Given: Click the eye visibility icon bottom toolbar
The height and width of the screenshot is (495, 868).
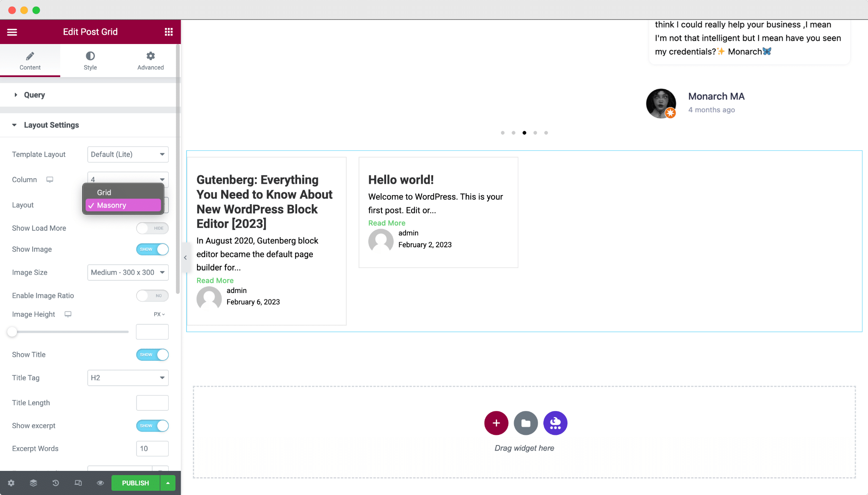Looking at the screenshot, I should click(x=100, y=482).
